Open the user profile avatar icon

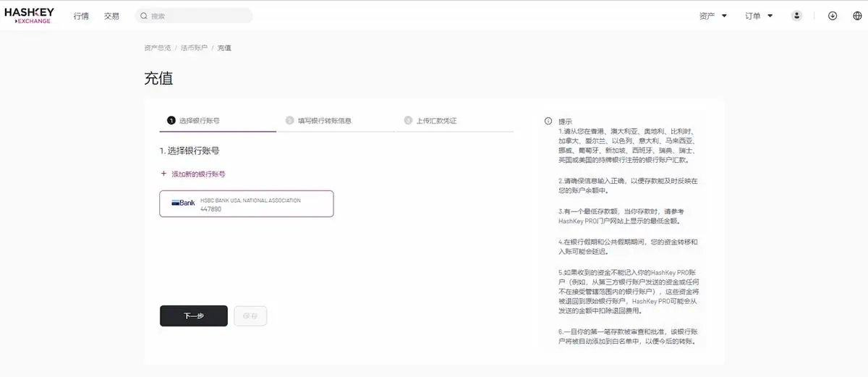(796, 16)
